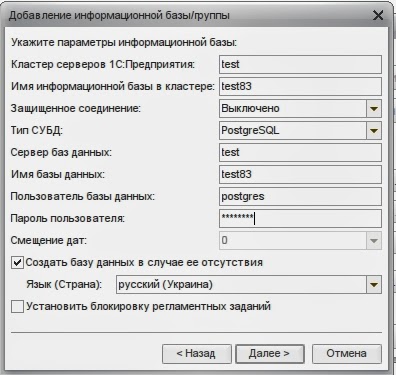
Task: Click the Пароль пользователя label
Action: pos(68,219)
